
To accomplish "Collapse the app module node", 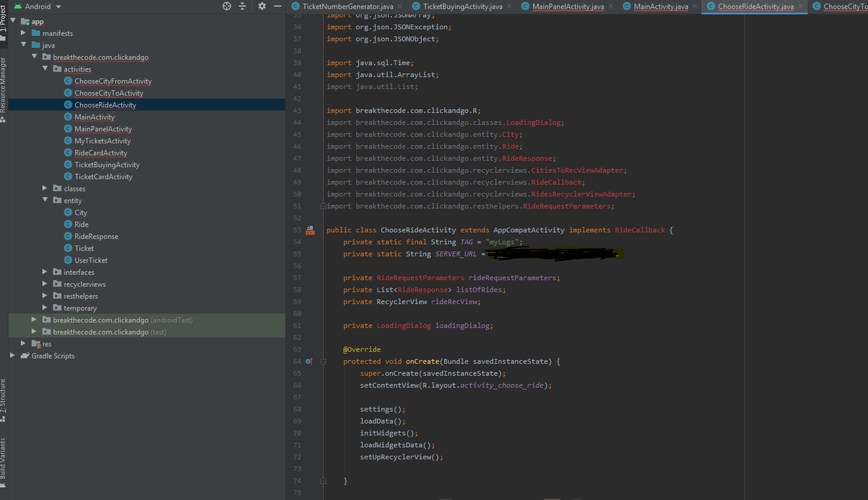I will point(13,21).
